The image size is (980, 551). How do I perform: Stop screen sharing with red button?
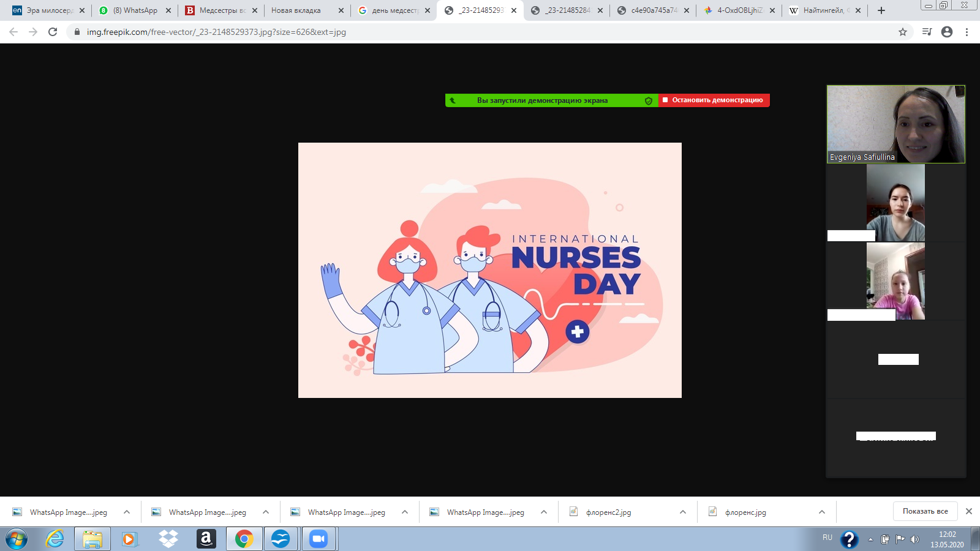[714, 100]
